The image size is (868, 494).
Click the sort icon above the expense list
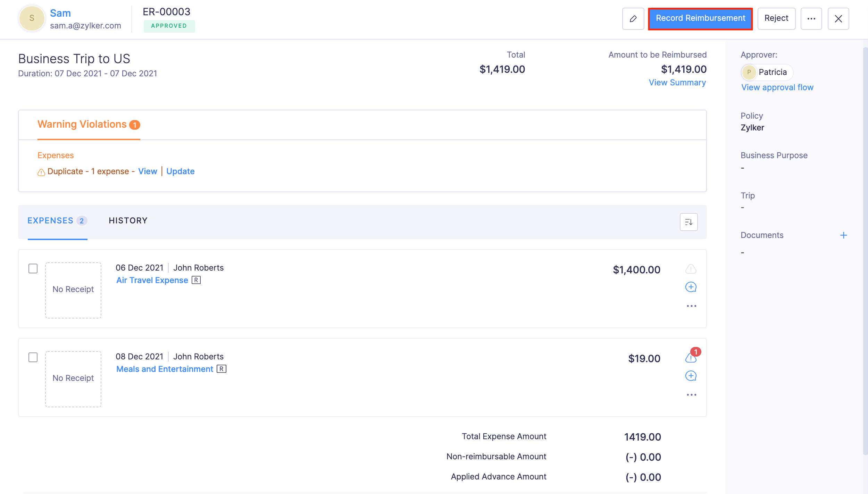pyautogui.click(x=688, y=222)
